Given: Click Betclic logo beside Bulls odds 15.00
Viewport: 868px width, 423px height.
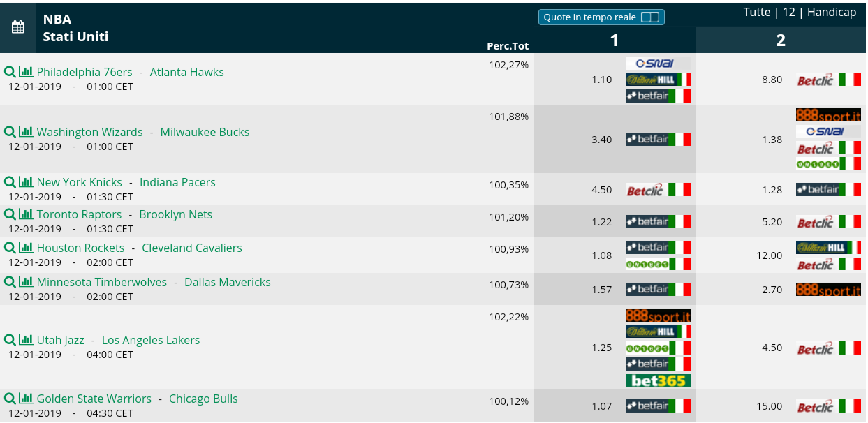Looking at the screenshot, I should point(829,406).
